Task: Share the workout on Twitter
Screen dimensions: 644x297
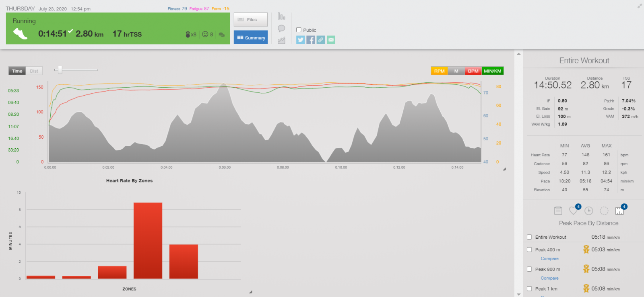Action: (x=300, y=40)
